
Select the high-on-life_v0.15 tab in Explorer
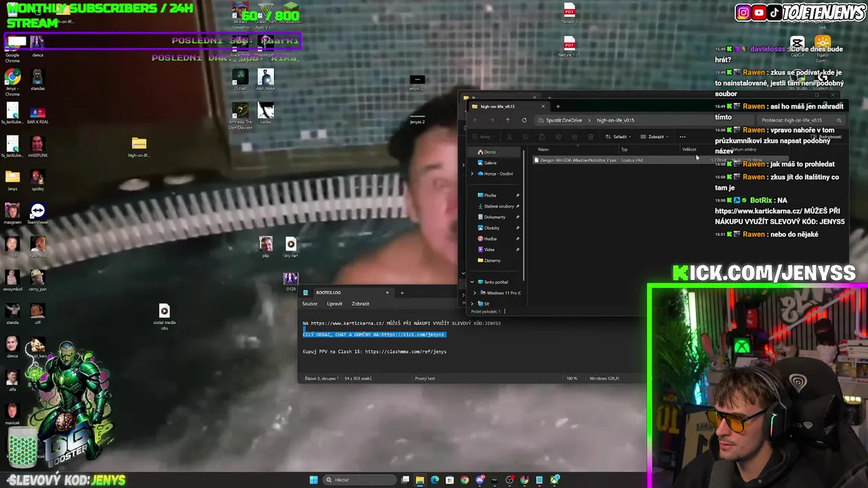click(510, 106)
